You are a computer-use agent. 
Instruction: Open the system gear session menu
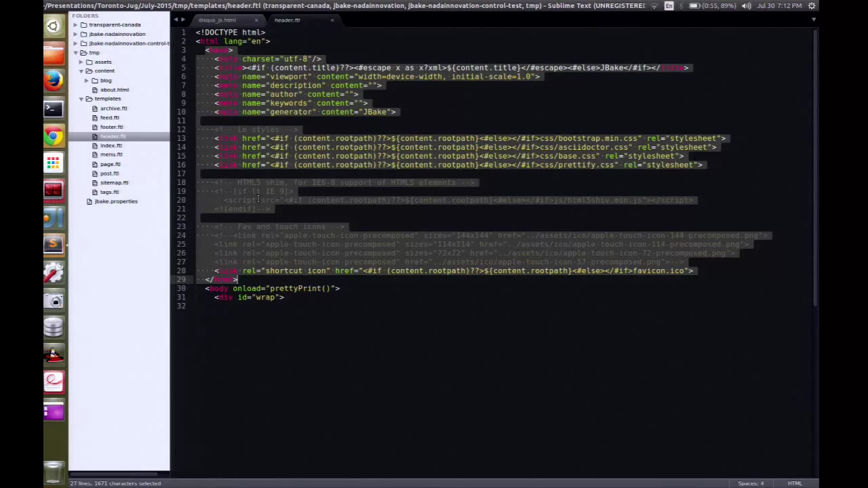coord(812,5)
